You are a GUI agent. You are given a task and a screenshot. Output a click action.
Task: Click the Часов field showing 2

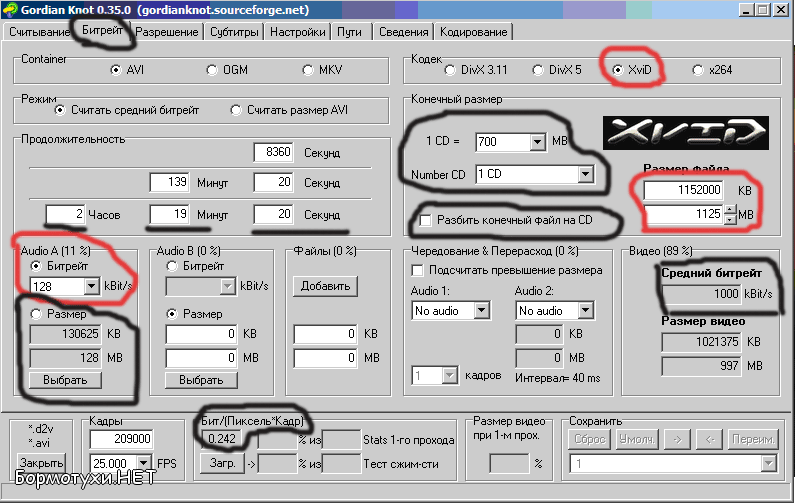click(65, 214)
